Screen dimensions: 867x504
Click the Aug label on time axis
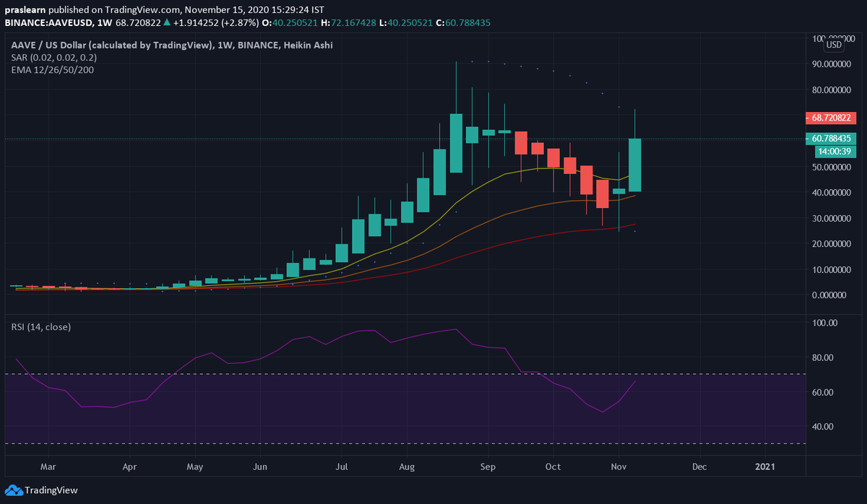coord(408,467)
